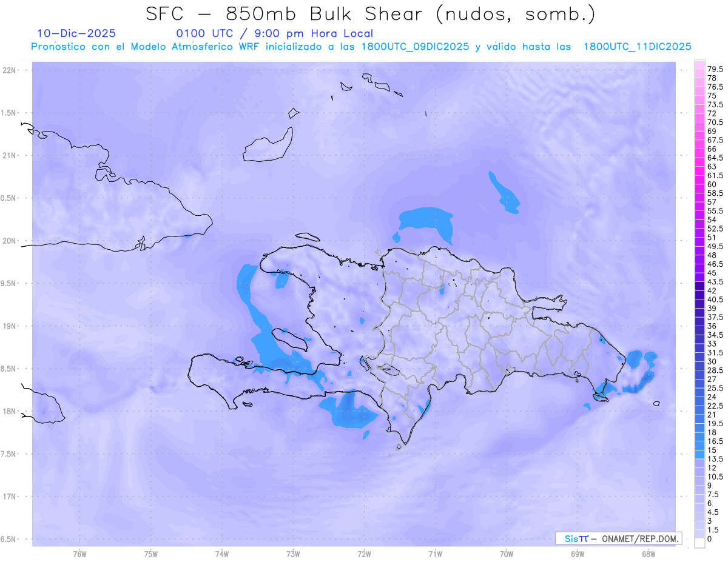The image size is (728, 562).
Task: Click the "17N" latitude axis label
Action: [9, 497]
